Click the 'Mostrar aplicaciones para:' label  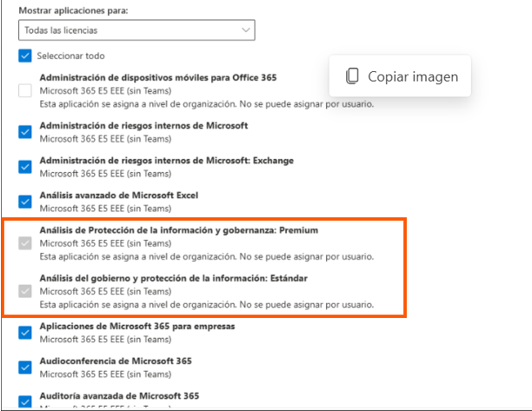(73, 10)
